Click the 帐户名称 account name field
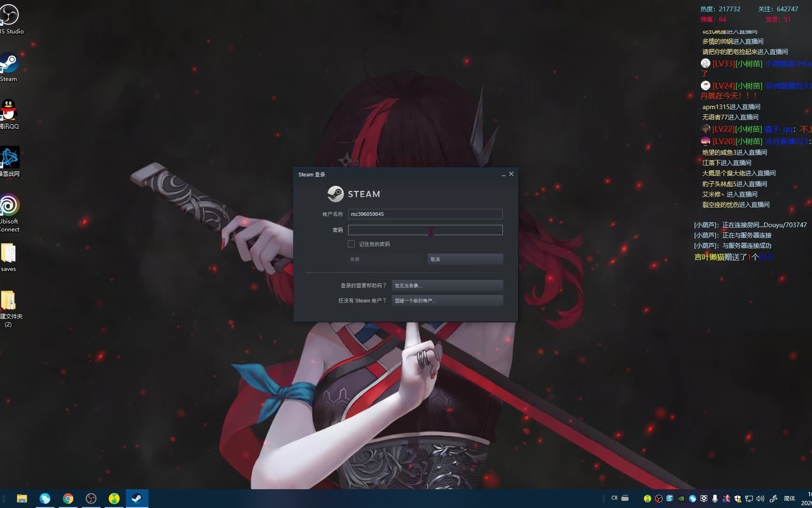Image resolution: width=812 pixels, height=508 pixels. (425, 214)
